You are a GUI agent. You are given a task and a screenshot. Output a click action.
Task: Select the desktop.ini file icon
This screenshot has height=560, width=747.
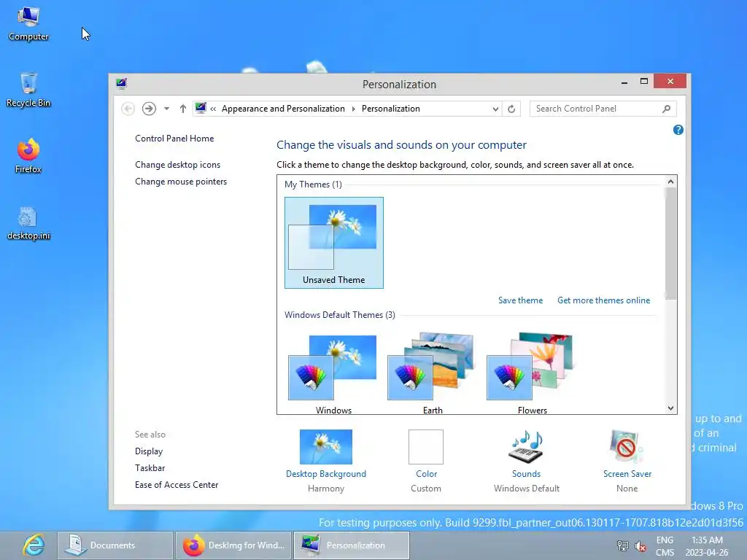pos(28,223)
